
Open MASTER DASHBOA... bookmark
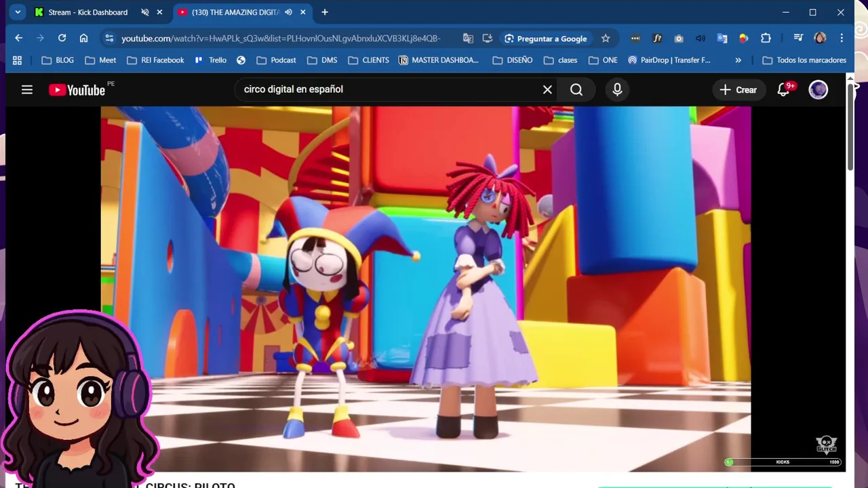pos(438,60)
